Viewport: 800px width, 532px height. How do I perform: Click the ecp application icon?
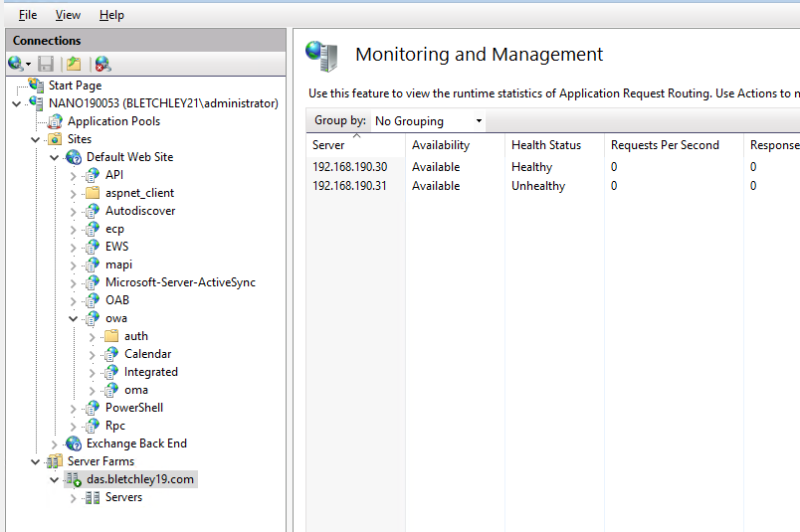(x=93, y=229)
